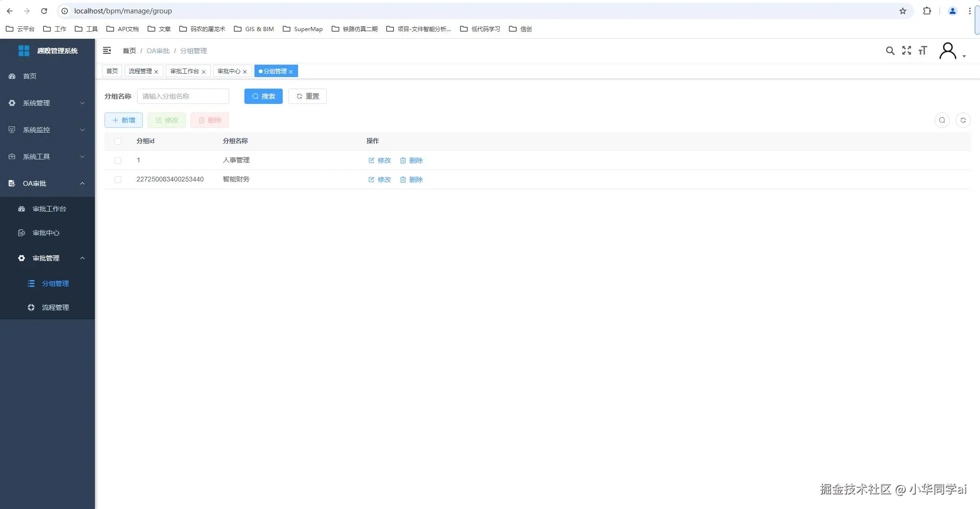Collapse sidebar with the hamburger icon
Image resolution: width=980 pixels, height=509 pixels.
(x=107, y=51)
